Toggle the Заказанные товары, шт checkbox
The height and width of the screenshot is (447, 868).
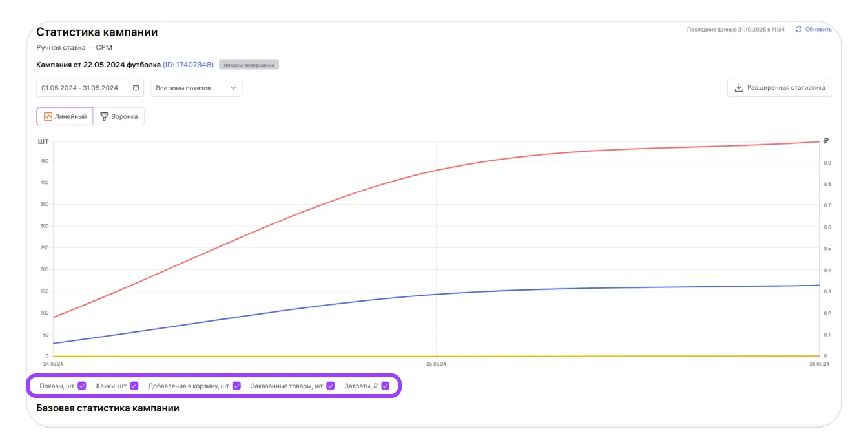pyautogui.click(x=331, y=386)
